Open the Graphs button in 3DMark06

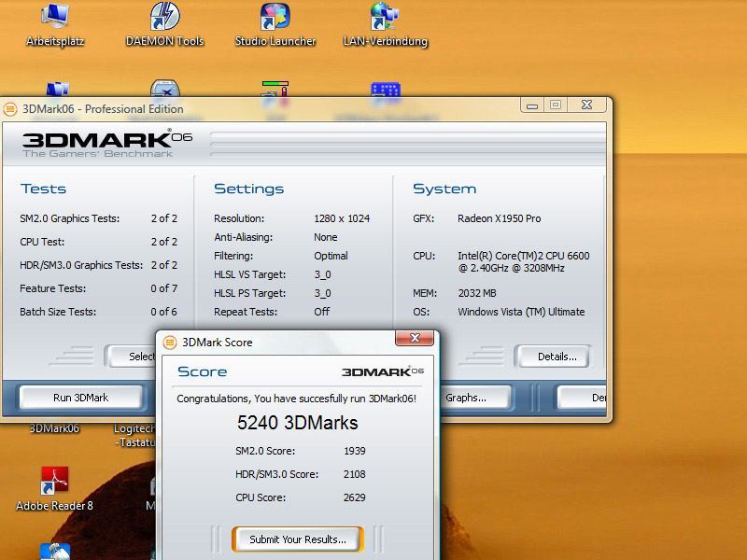(x=475, y=398)
